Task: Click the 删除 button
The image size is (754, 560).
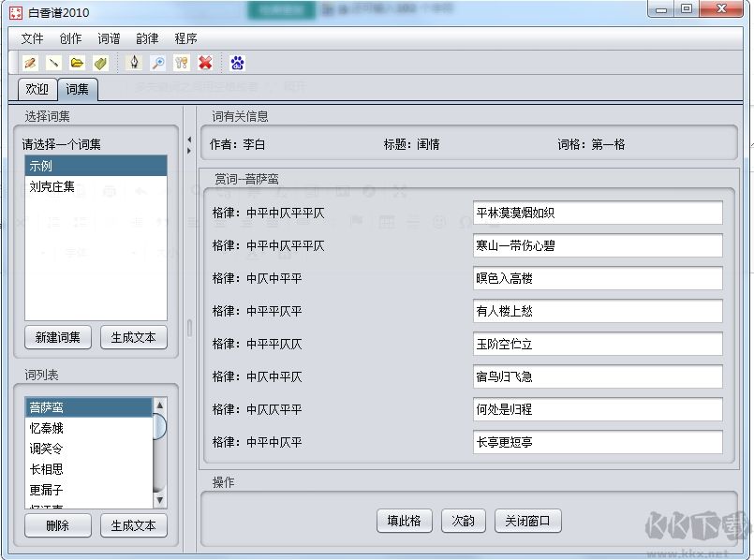Action: [58, 525]
